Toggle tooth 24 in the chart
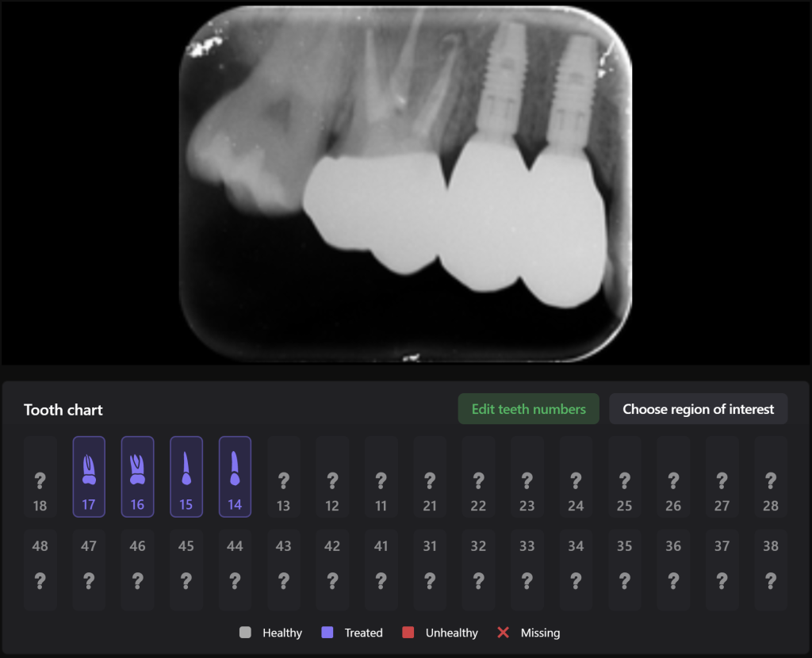Screen dimensions: 812x658 tap(576, 476)
